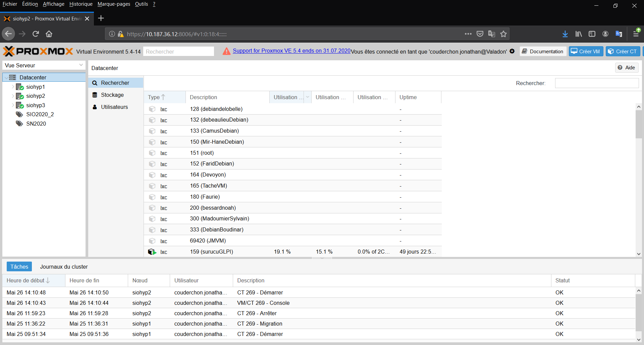
Task: Click Créer VM button
Action: pos(586,51)
